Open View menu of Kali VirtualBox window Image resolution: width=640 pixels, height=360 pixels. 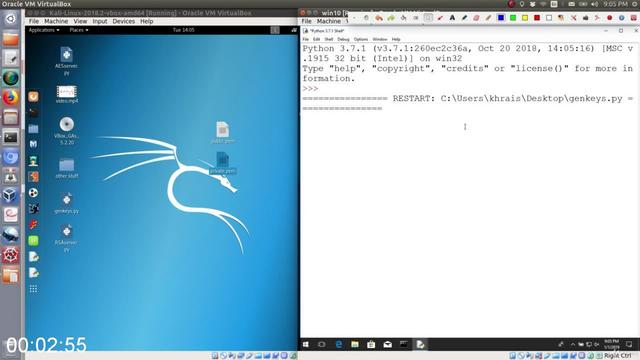pyautogui.click(x=80, y=21)
